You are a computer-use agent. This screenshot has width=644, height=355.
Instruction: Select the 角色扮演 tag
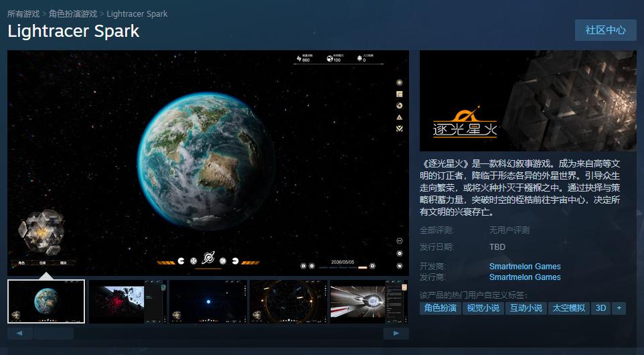coord(440,308)
